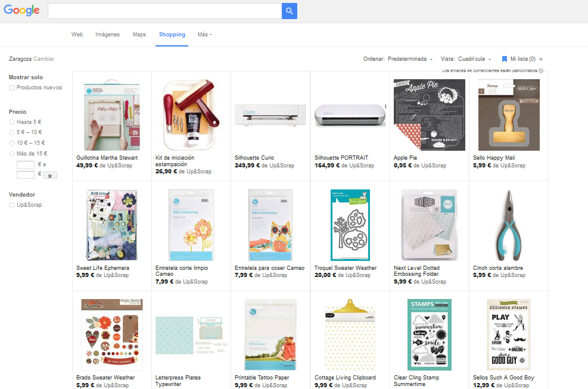588x389 pixels.
Task: Open the Apple Pie product link
Action: [405, 158]
